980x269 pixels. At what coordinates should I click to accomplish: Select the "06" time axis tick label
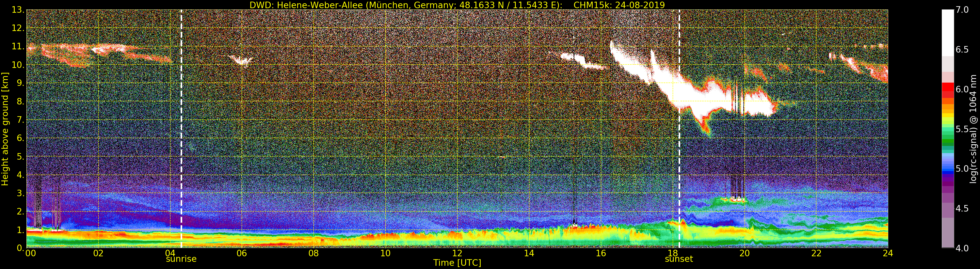click(242, 253)
